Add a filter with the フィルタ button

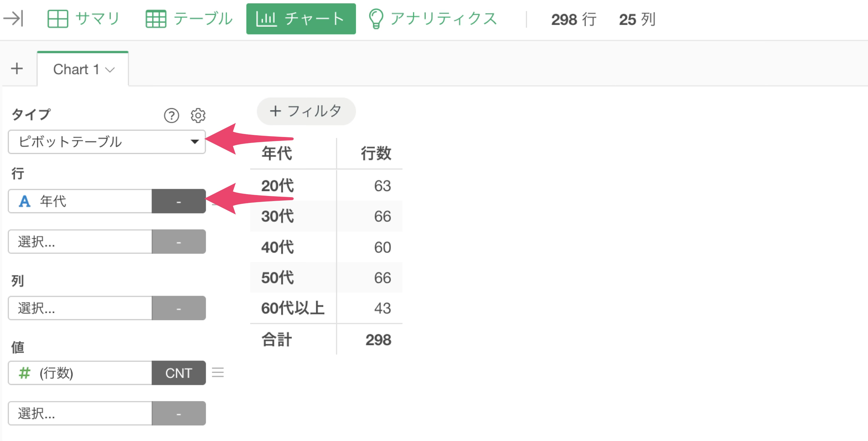pyautogui.click(x=306, y=111)
